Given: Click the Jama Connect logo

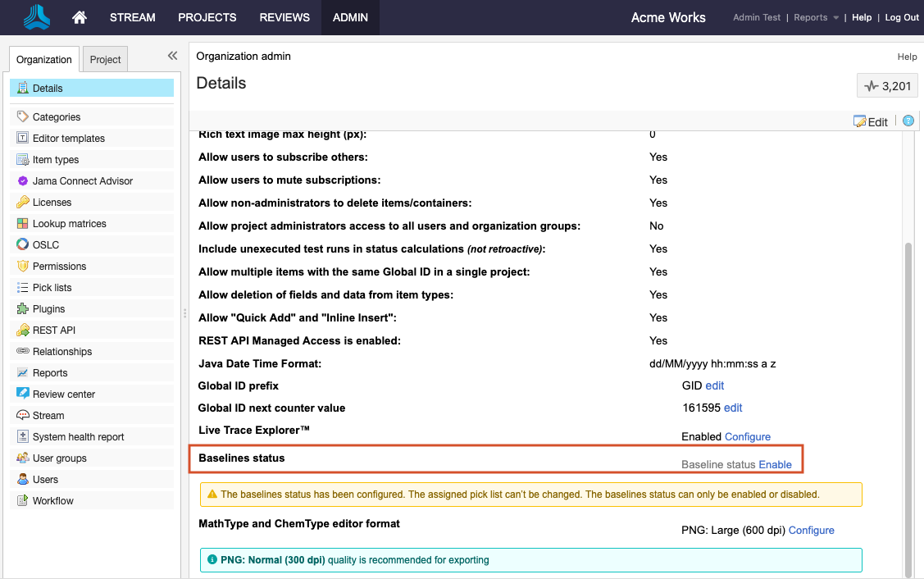Looking at the screenshot, I should pos(34,16).
